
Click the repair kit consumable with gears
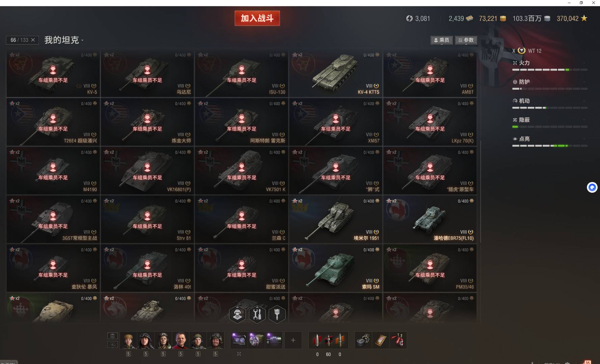point(363,340)
